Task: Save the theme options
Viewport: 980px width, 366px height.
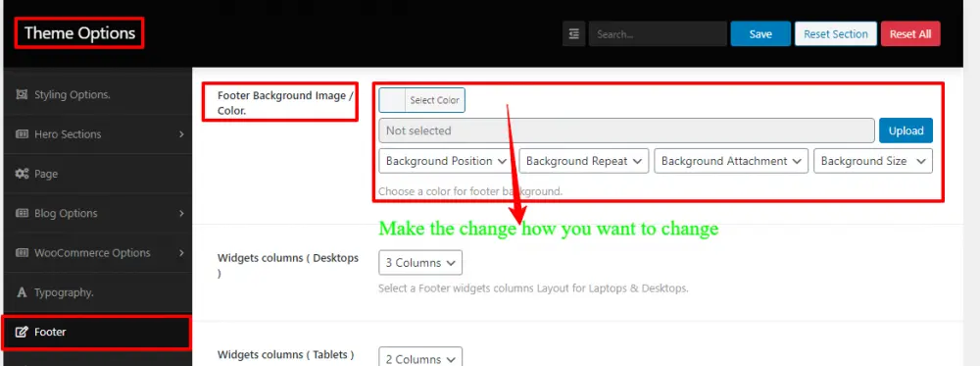Action: pos(760,33)
